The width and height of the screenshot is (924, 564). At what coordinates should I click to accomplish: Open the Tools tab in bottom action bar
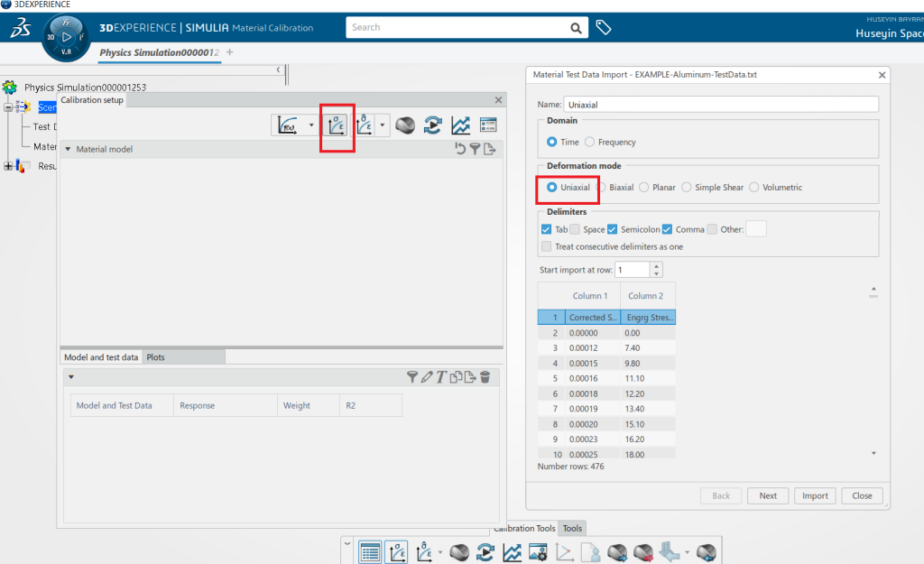click(x=572, y=529)
